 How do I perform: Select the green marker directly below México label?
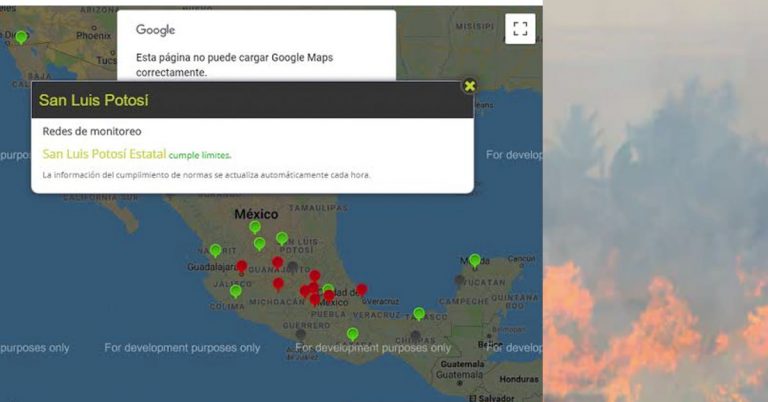click(x=255, y=227)
